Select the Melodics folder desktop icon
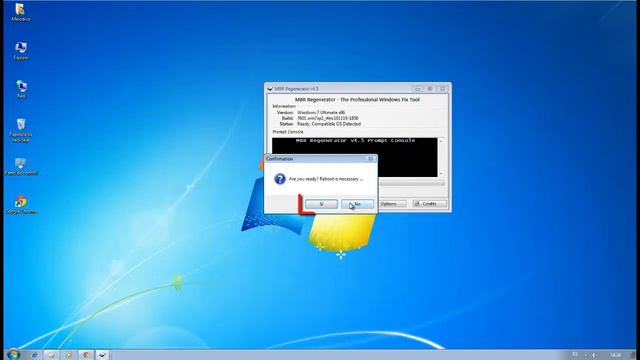640x360 pixels. 20,12
